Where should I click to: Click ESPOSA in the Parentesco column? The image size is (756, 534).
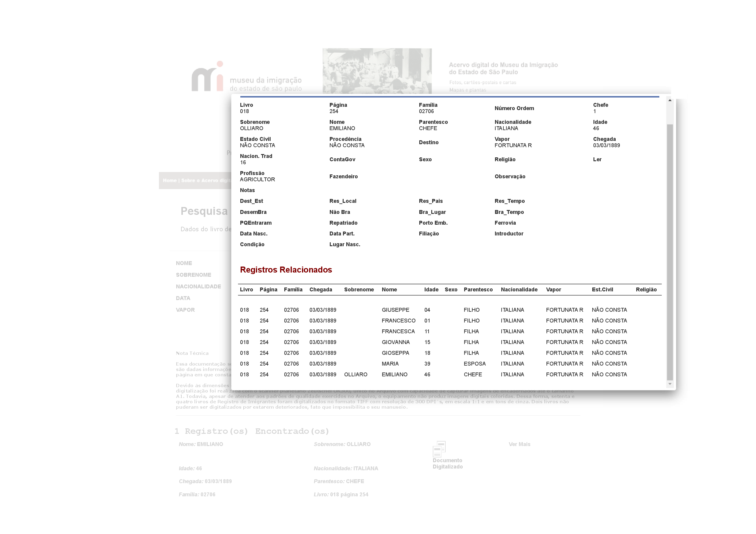tap(474, 364)
